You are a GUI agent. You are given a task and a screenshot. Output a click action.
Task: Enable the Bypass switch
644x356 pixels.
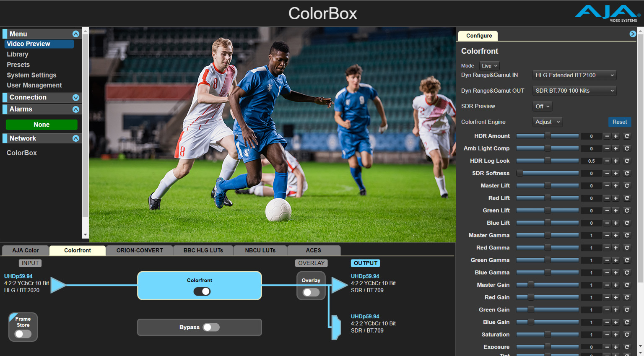click(x=211, y=327)
